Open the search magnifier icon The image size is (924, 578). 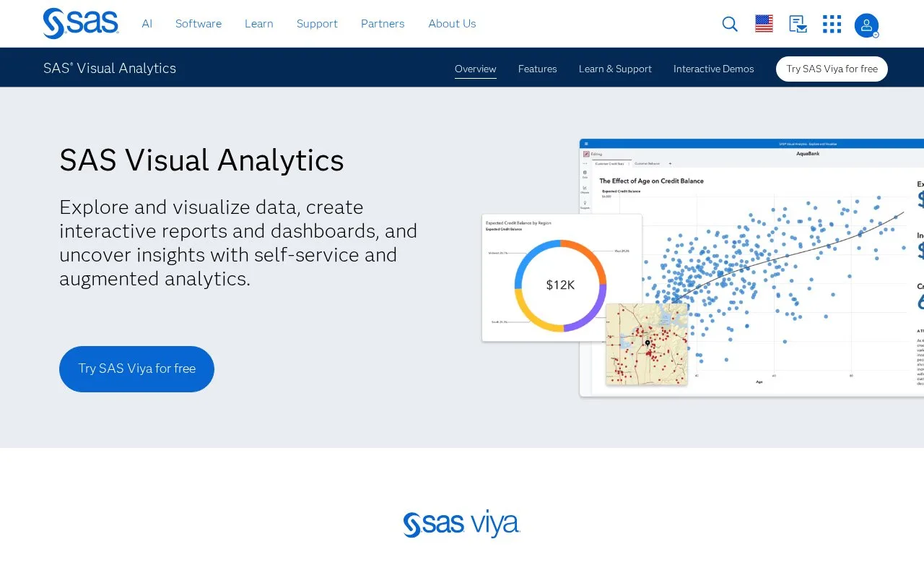tap(730, 24)
